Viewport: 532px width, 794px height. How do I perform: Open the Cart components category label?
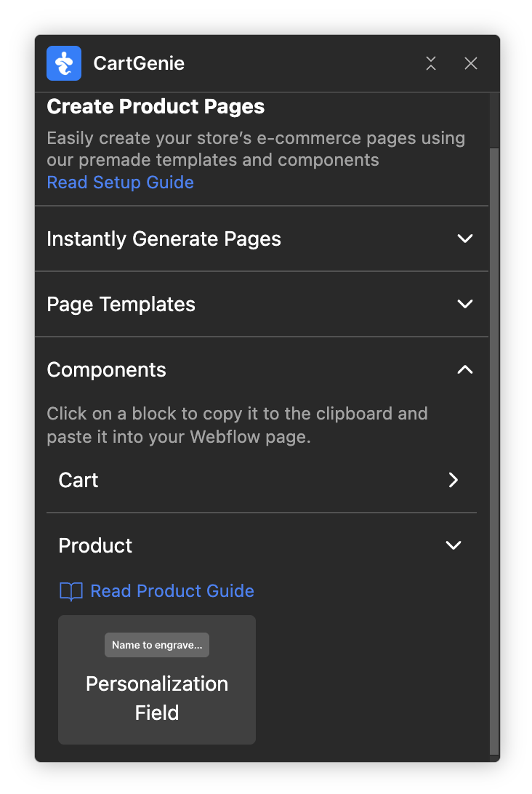[x=78, y=480]
